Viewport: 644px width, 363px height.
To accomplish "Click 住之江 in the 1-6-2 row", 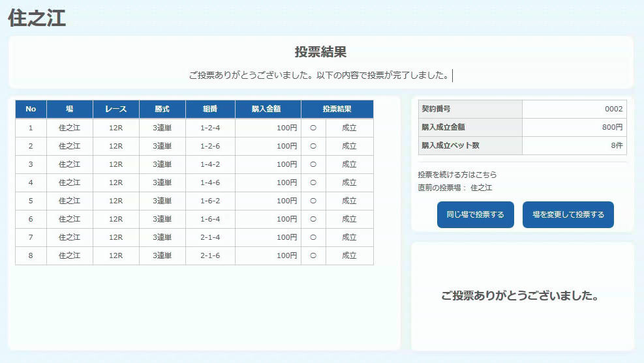I will click(x=70, y=201).
